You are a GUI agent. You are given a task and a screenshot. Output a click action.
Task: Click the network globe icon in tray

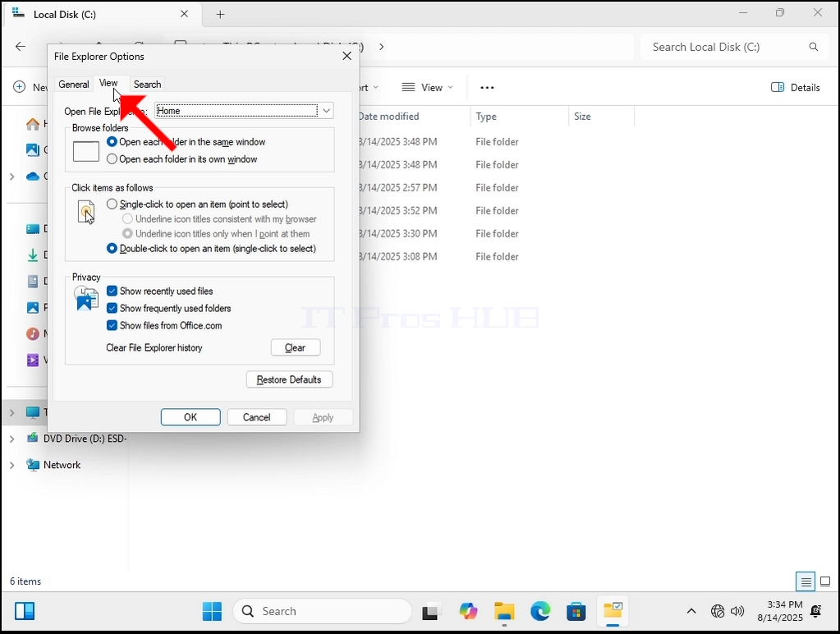(718, 611)
